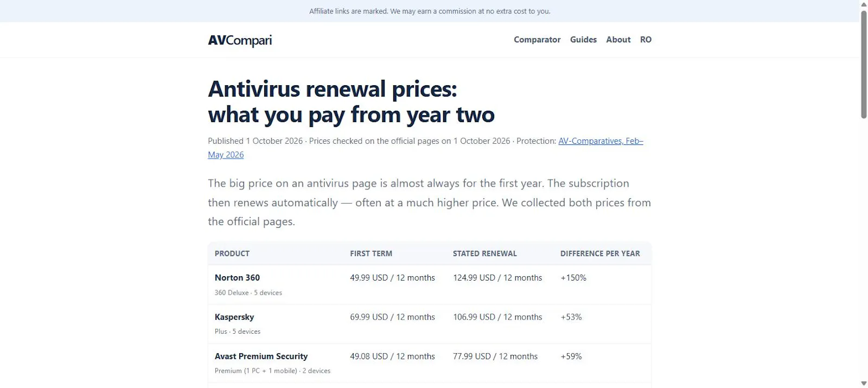Click the +150% difference value
868x388 pixels.
click(573, 278)
